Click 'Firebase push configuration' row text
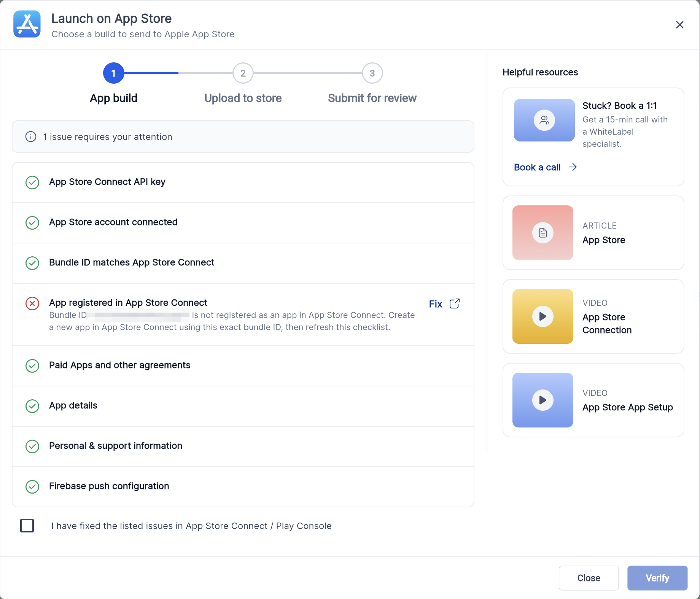 click(x=109, y=486)
